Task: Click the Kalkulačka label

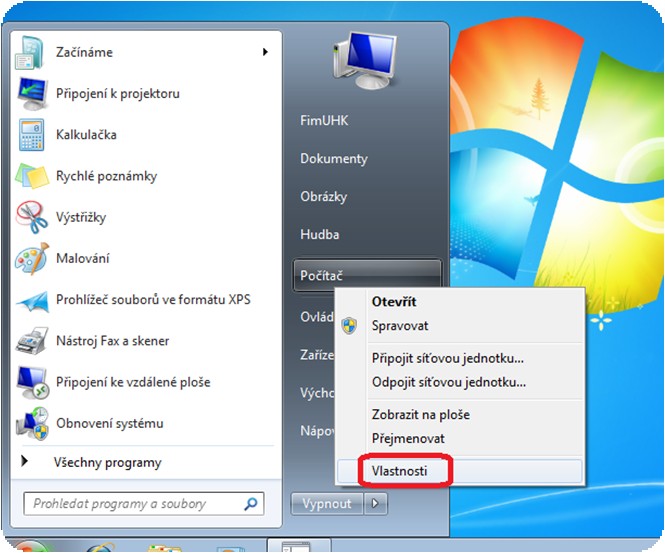Action: (x=86, y=135)
